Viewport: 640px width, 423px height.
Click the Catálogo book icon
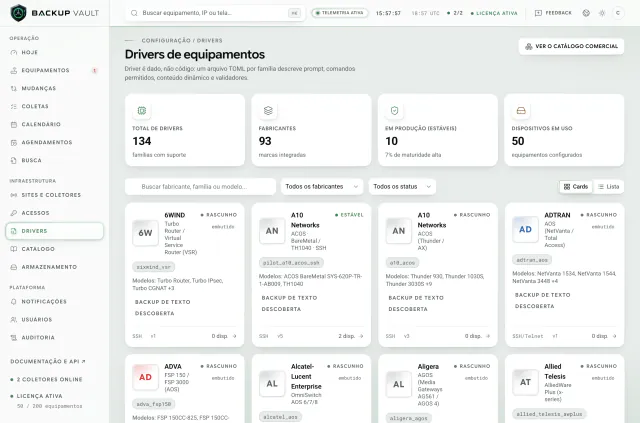pyautogui.click(x=13, y=249)
